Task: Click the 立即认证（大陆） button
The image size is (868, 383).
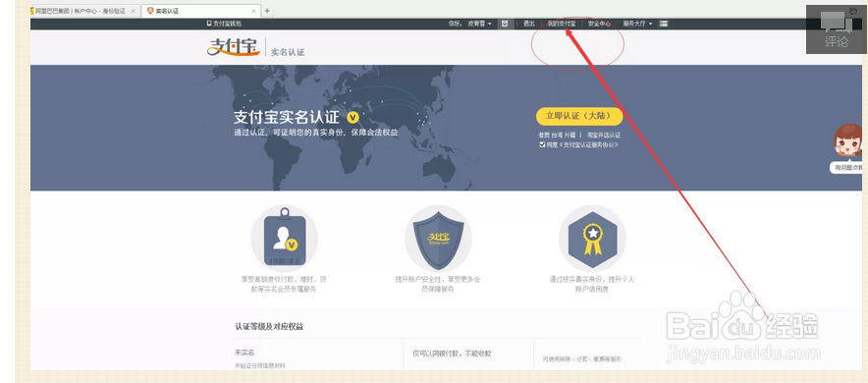Action: pyautogui.click(x=579, y=116)
